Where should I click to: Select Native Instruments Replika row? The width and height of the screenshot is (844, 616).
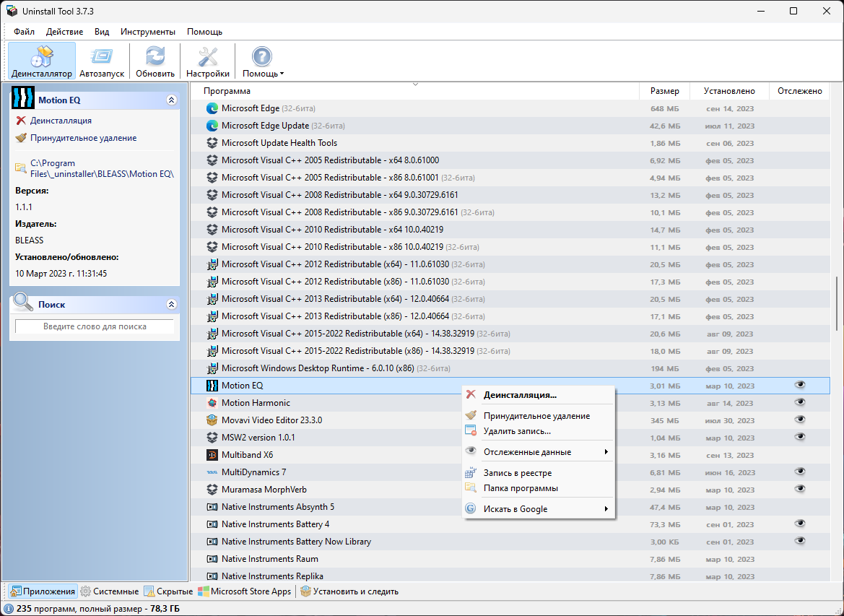click(x=510, y=576)
